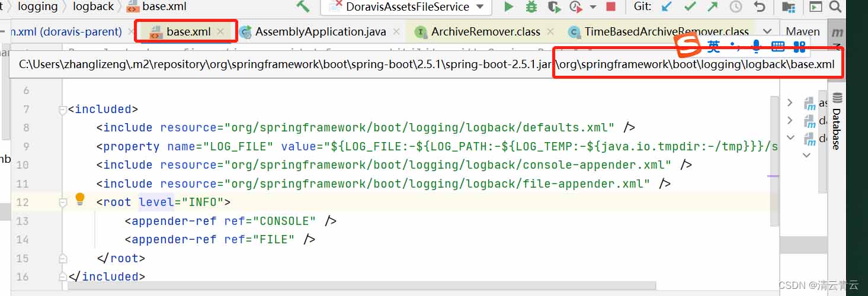The width and height of the screenshot is (868, 296).
Task: Open Search Everywhere magnifier
Action: (834, 7)
